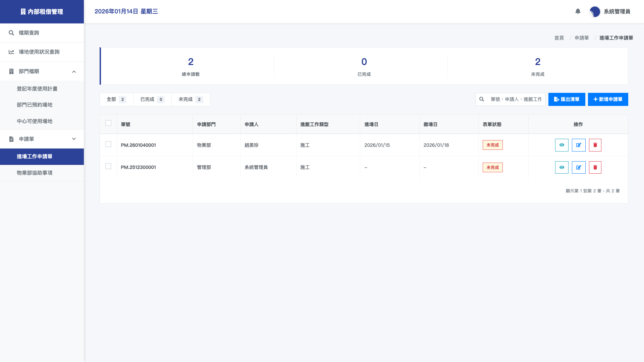Image resolution: width=644 pixels, height=362 pixels.
Task: Check the row for PM.2601040001
Action: point(108,144)
